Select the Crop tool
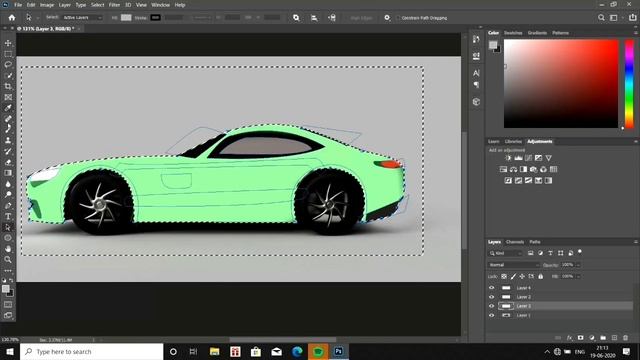 point(8,86)
